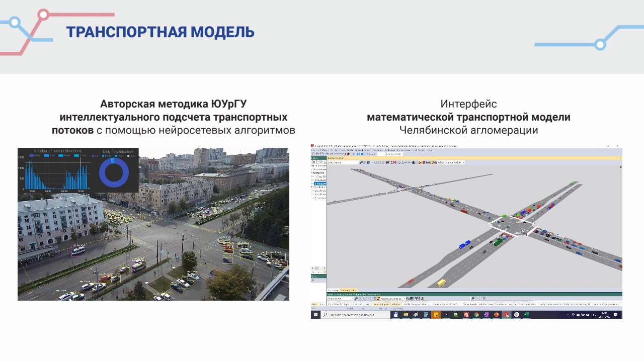Image resolution: width=644 pixels, height=362 pixels.
Task: Click the active red Vissim taskbar icon
Action: 507,315
